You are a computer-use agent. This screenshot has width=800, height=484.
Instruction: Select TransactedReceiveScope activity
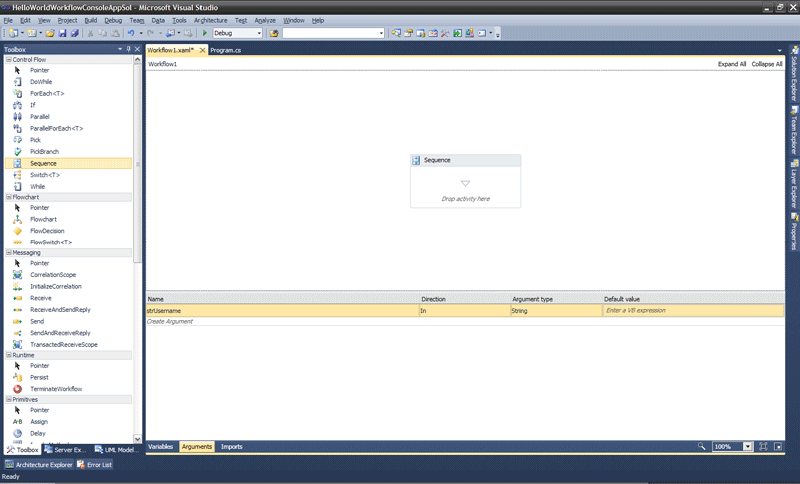point(64,345)
